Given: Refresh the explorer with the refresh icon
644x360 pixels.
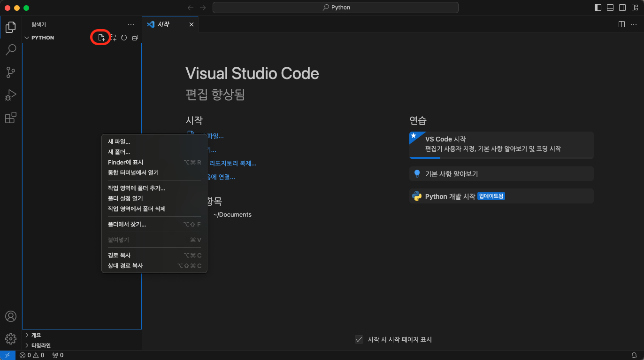Looking at the screenshot, I should 124,38.
